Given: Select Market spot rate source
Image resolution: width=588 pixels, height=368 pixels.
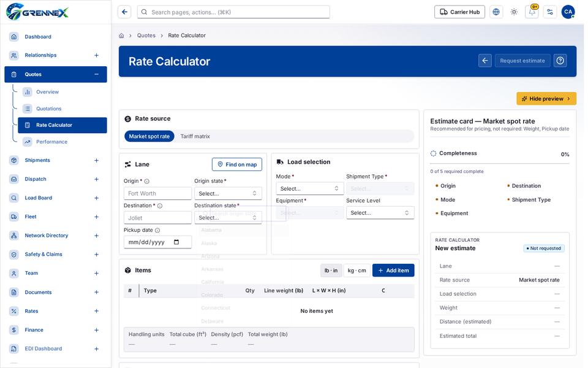Looking at the screenshot, I should (x=149, y=136).
